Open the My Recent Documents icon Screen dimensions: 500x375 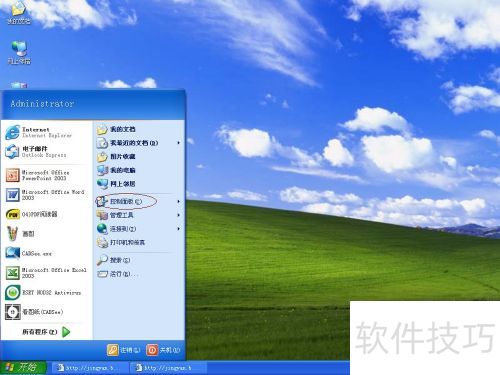pyautogui.click(x=102, y=143)
